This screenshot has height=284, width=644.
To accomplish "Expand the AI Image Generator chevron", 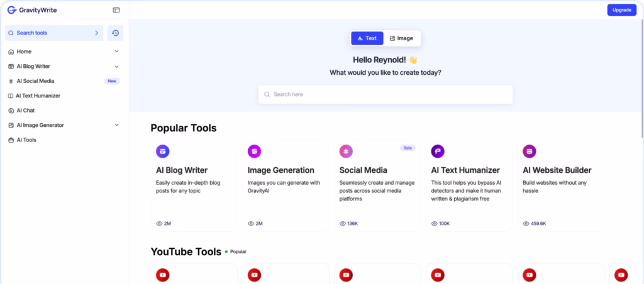I will tap(116, 125).
